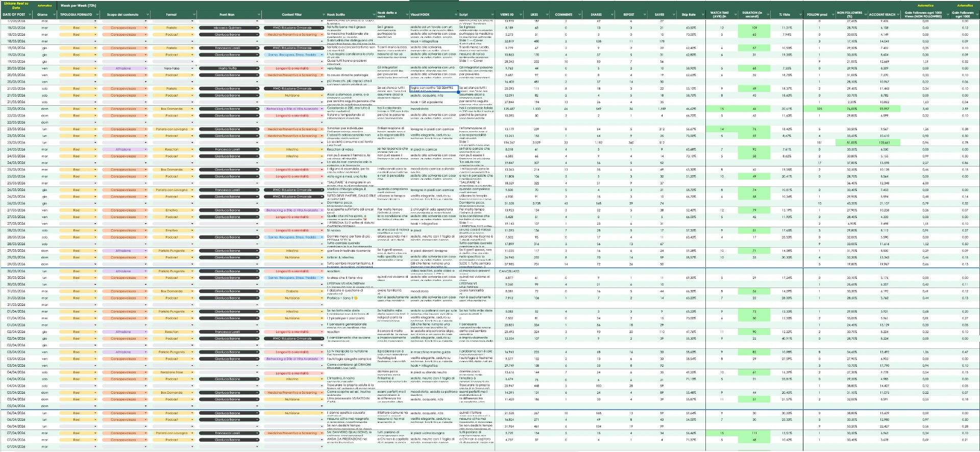
Task: Select the 'Reaction al video' hook scritto cell
Action: [x=351, y=150]
